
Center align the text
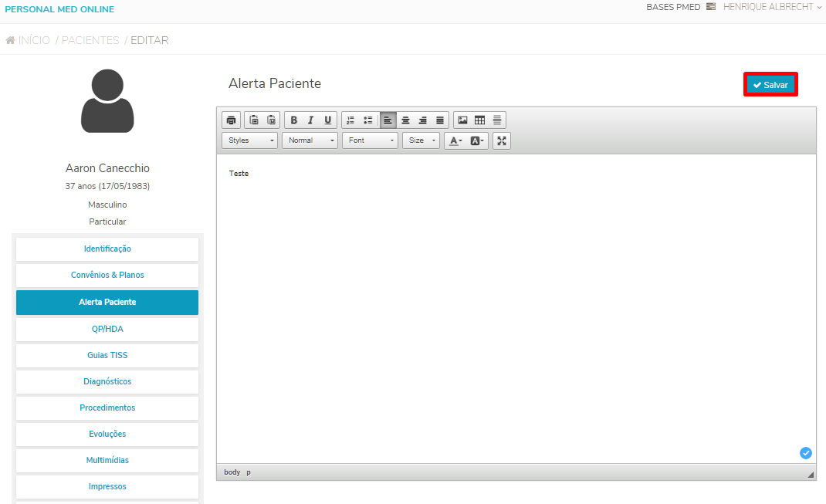[x=405, y=120]
